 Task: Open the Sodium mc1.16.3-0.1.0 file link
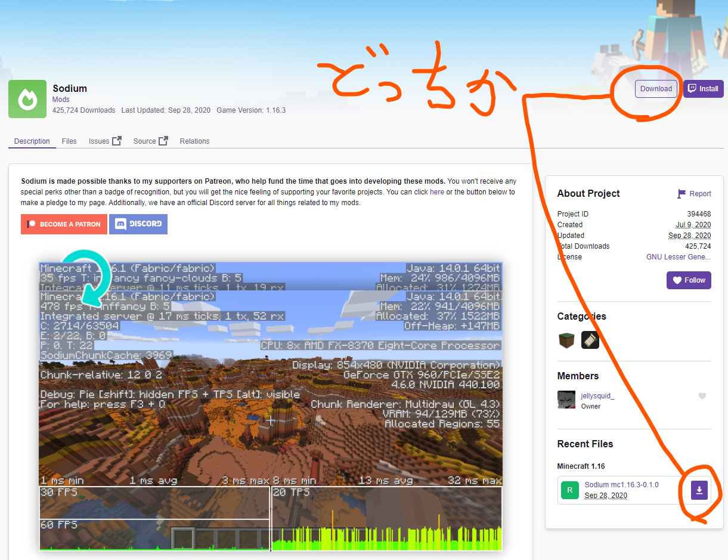621,485
